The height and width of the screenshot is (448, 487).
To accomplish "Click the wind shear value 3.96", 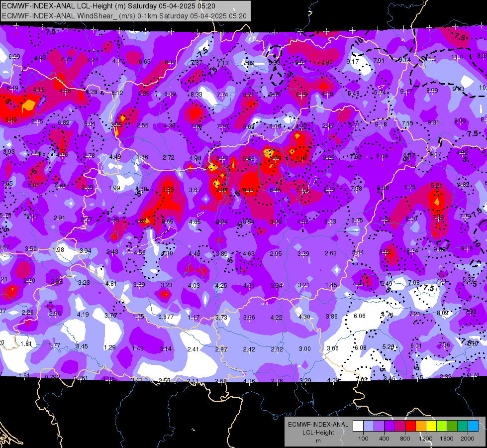I will pos(249,318).
